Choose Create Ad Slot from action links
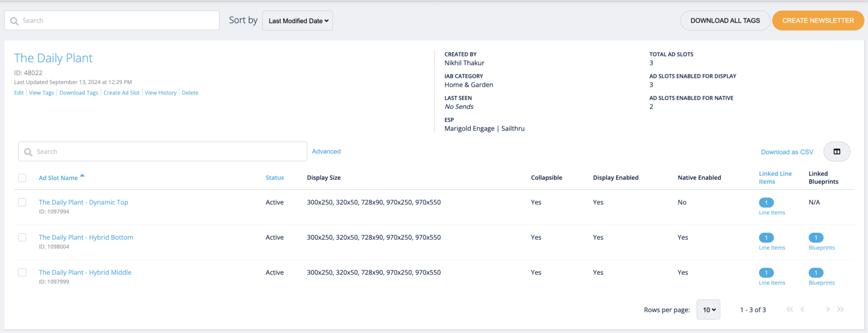Image resolution: width=868 pixels, height=333 pixels. 122,93
